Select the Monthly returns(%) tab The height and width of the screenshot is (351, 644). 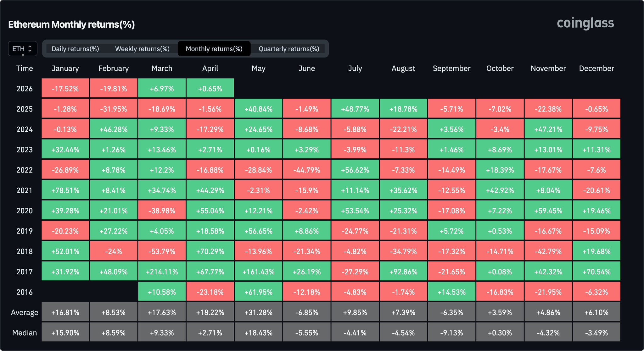[214, 49]
